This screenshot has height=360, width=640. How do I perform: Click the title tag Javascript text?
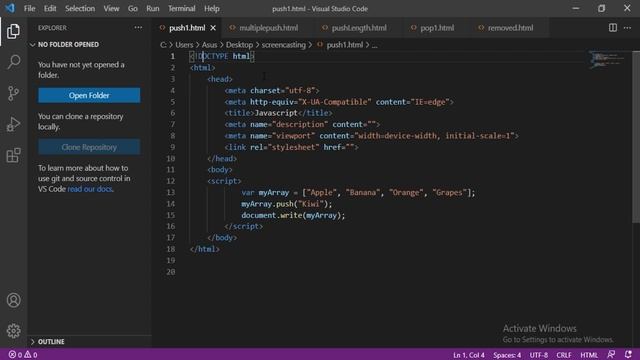coord(276,113)
